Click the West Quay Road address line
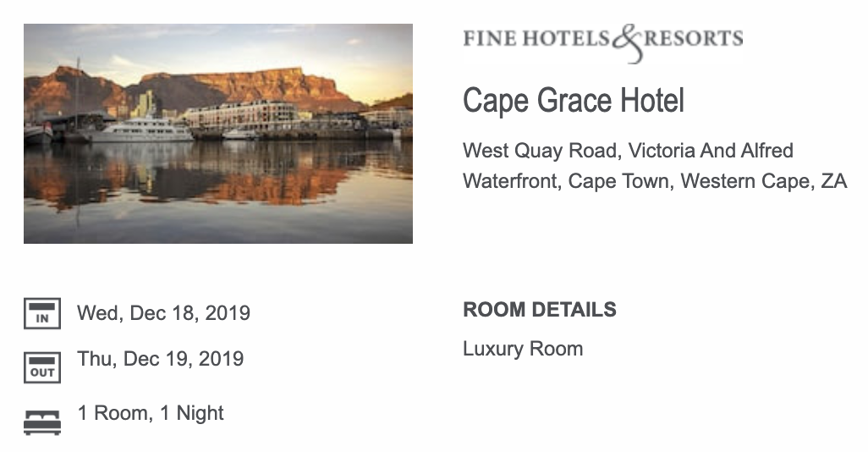 (x=627, y=151)
